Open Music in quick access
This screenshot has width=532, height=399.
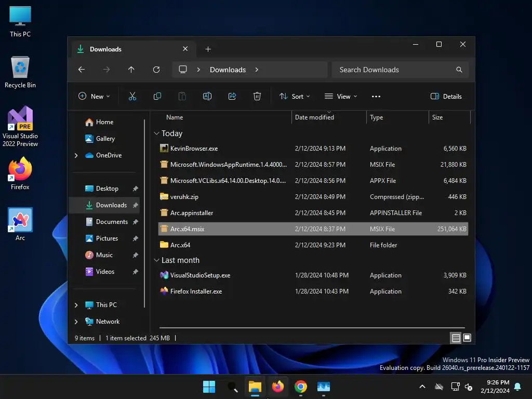[x=104, y=255]
